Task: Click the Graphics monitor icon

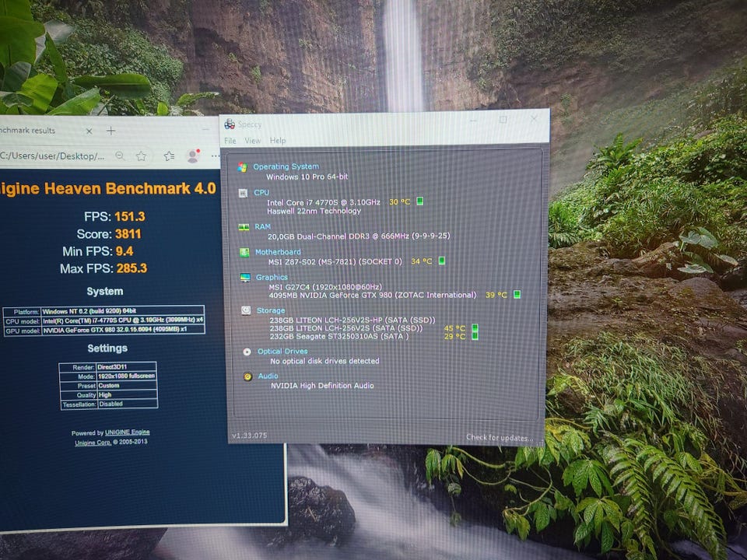Action: (x=244, y=277)
